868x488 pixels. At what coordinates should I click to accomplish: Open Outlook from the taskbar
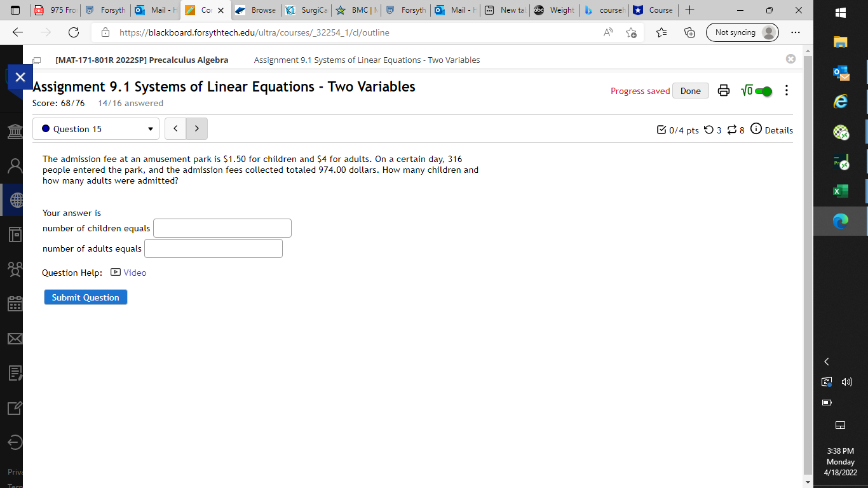coord(841,73)
